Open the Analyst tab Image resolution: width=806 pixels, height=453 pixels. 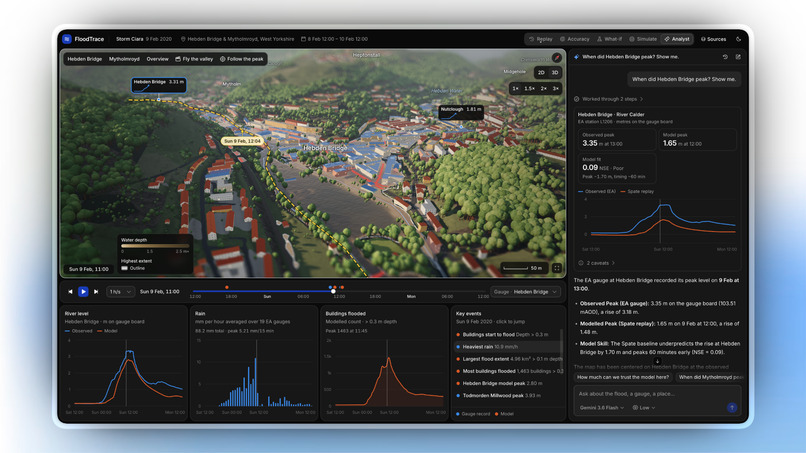coord(676,39)
